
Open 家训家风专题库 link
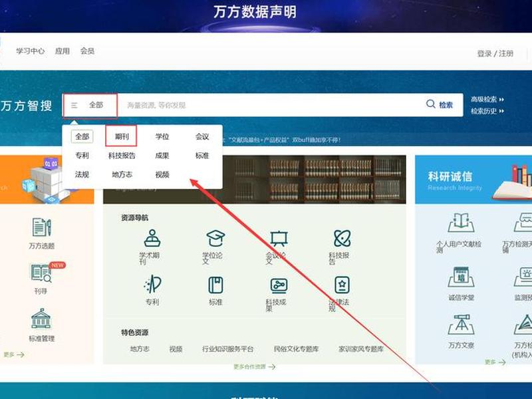(361, 348)
